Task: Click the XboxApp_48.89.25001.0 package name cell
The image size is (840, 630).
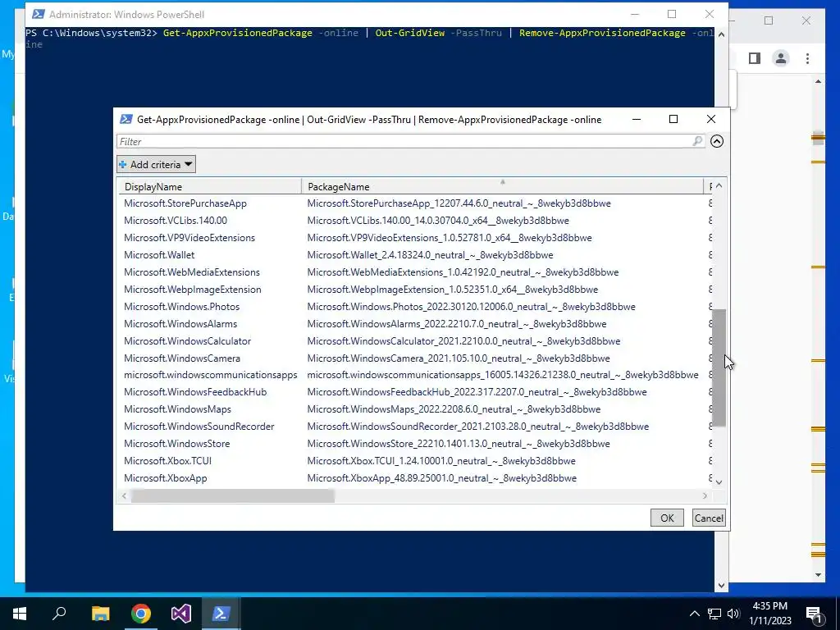Action: click(x=442, y=478)
